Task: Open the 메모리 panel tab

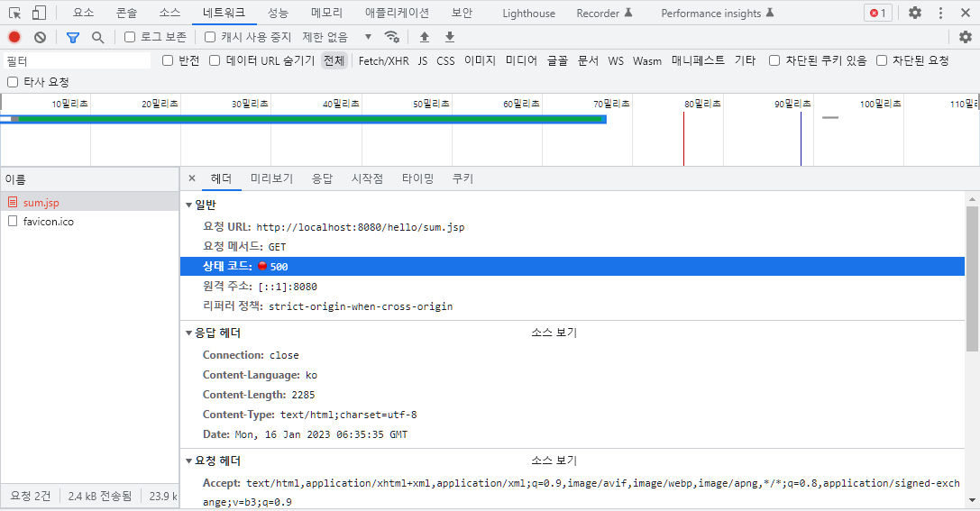Action: click(327, 13)
